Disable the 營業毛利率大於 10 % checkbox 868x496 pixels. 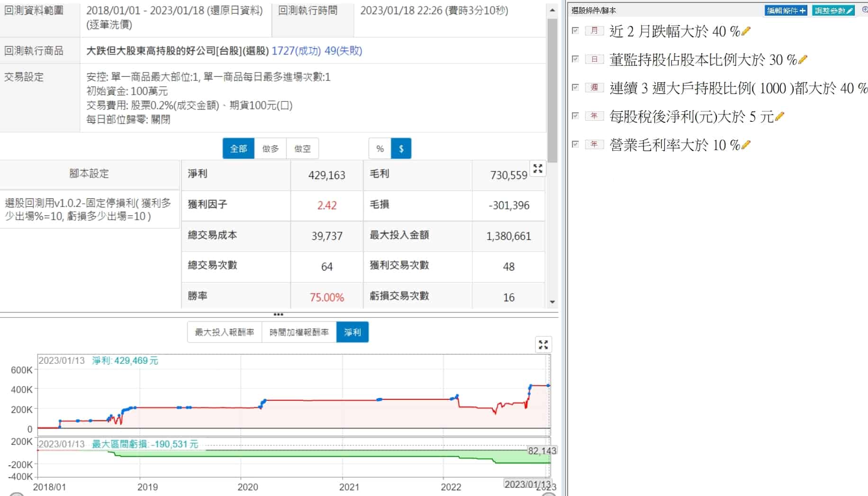[x=575, y=144]
